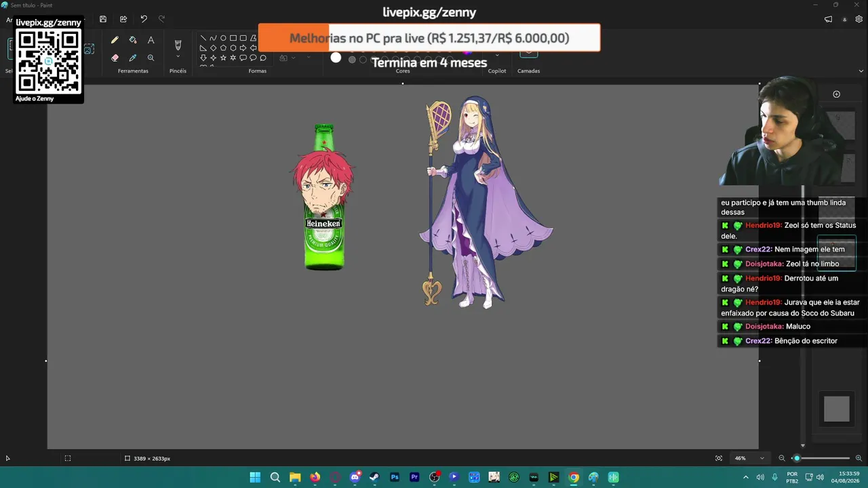The width and height of the screenshot is (868, 488).
Task: Pick the down arrow shape
Action: [x=203, y=58]
